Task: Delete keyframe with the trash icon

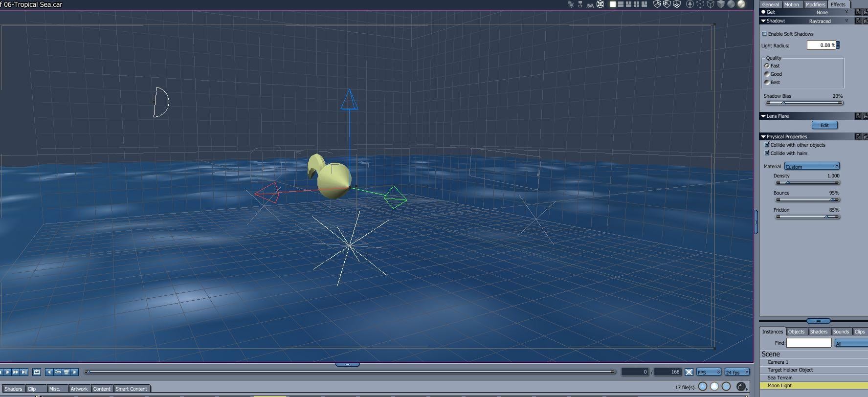Action: point(66,372)
